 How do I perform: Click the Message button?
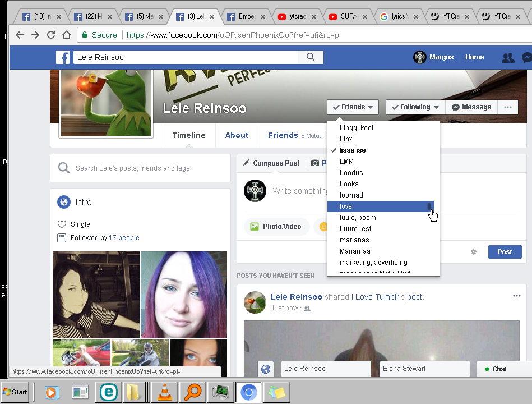[x=471, y=107]
